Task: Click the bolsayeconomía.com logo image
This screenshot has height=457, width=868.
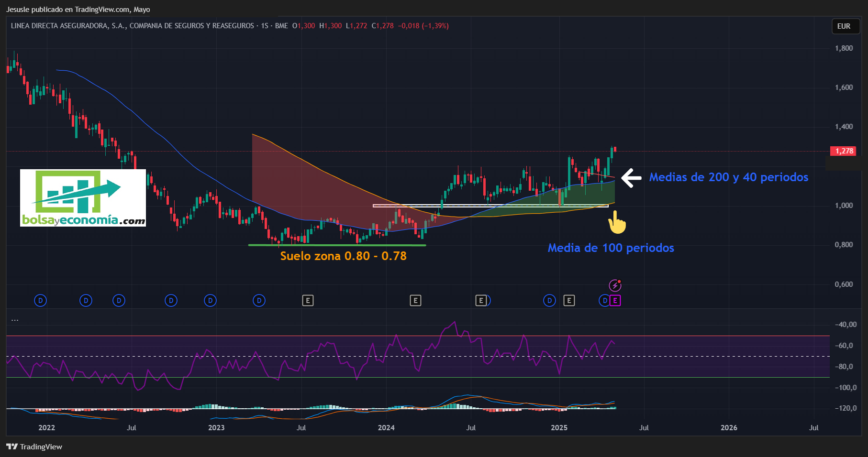Action: [x=83, y=198]
